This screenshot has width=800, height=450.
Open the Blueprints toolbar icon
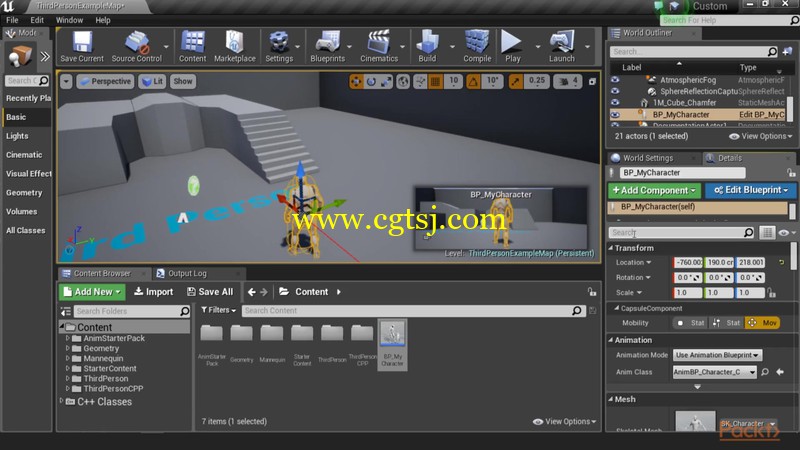coord(328,46)
